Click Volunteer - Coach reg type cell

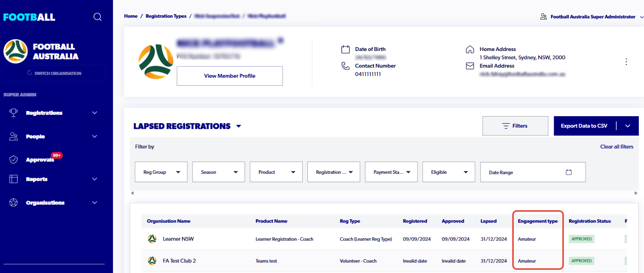358,261
